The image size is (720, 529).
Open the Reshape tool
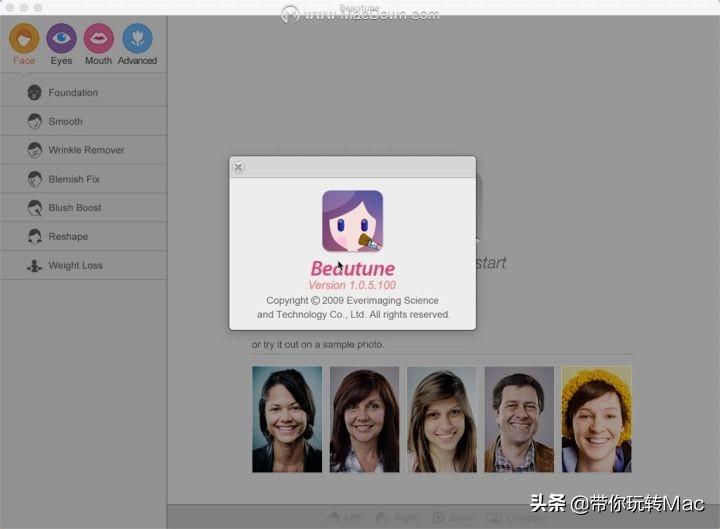click(x=83, y=236)
